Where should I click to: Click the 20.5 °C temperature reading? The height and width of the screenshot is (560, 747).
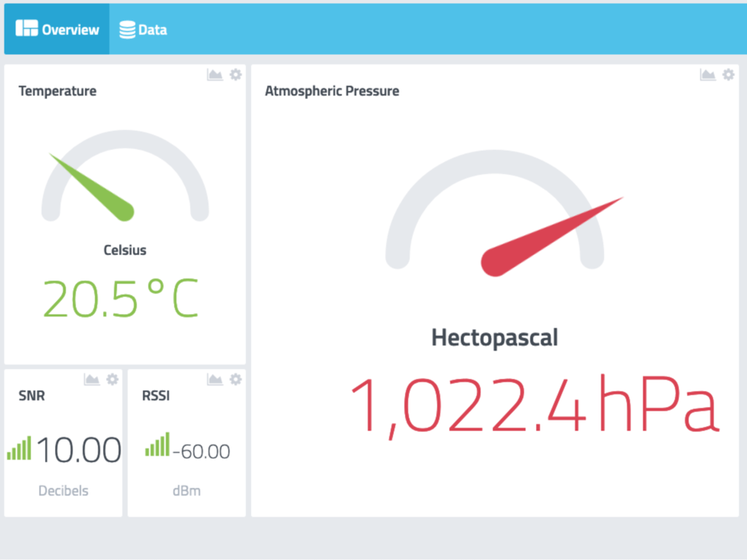(x=120, y=298)
